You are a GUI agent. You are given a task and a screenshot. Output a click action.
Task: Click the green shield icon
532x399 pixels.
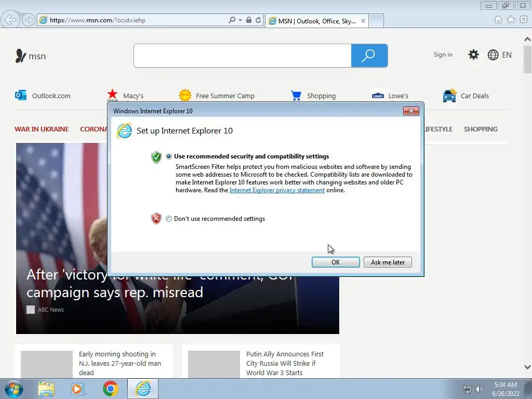tap(156, 157)
